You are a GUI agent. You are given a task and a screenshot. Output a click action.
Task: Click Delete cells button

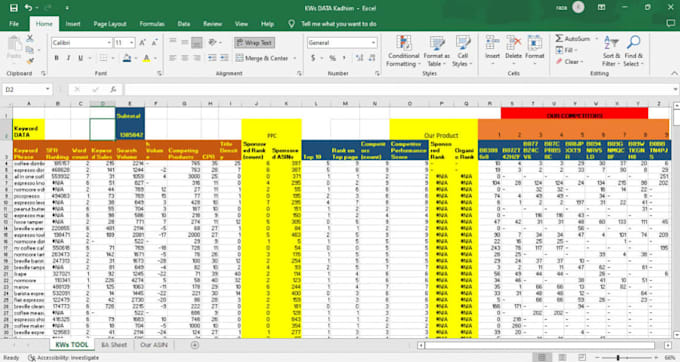(x=513, y=49)
